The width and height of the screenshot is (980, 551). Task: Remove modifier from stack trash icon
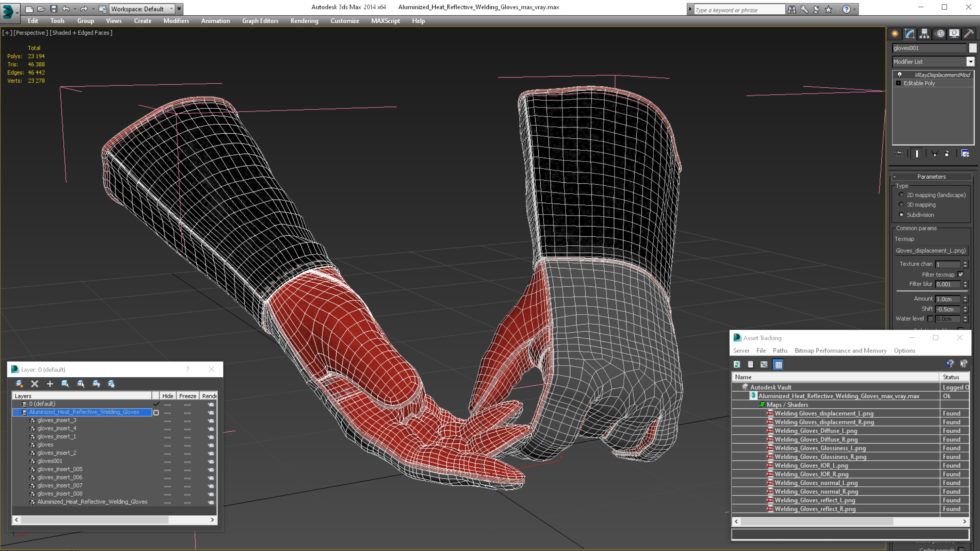(947, 154)
